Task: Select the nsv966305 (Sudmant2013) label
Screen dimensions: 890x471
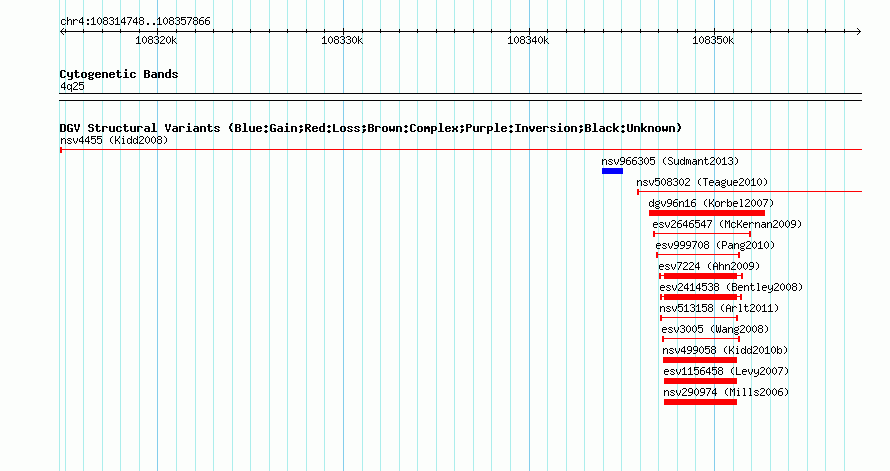Action: (x=670, y=161)
